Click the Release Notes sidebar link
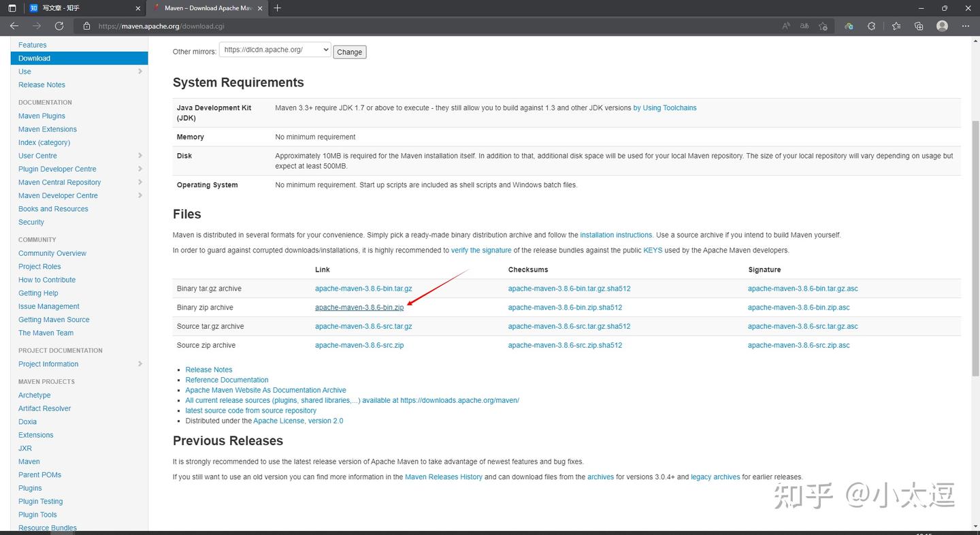 coord(42,85)
